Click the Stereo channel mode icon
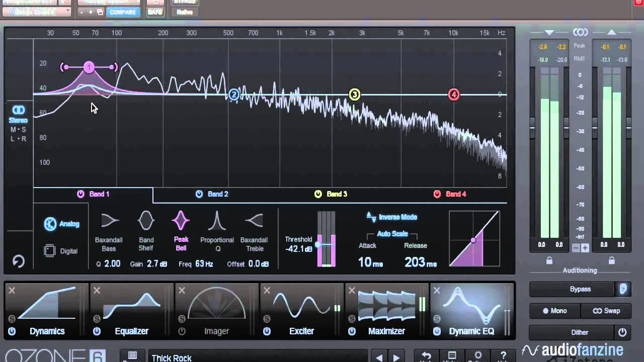This screenshot has height=362, width=644. tap(18, 110)
